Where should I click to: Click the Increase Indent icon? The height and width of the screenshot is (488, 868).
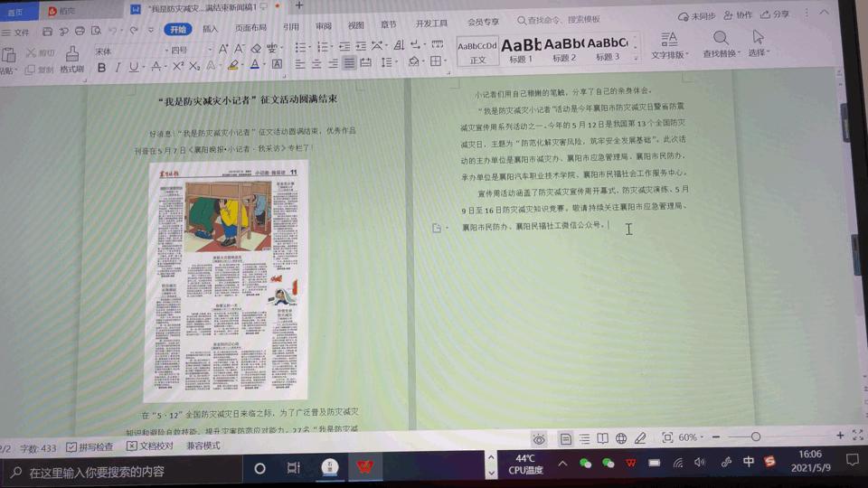click(x=361, y=46)
